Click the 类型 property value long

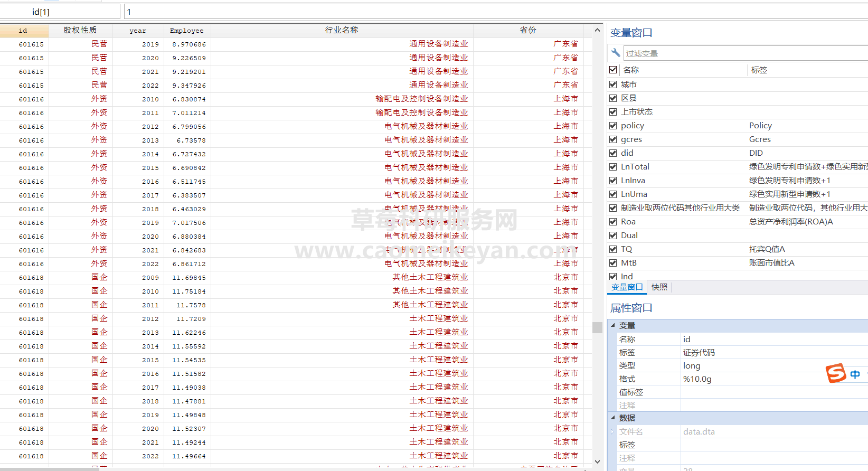click(692, 365)
